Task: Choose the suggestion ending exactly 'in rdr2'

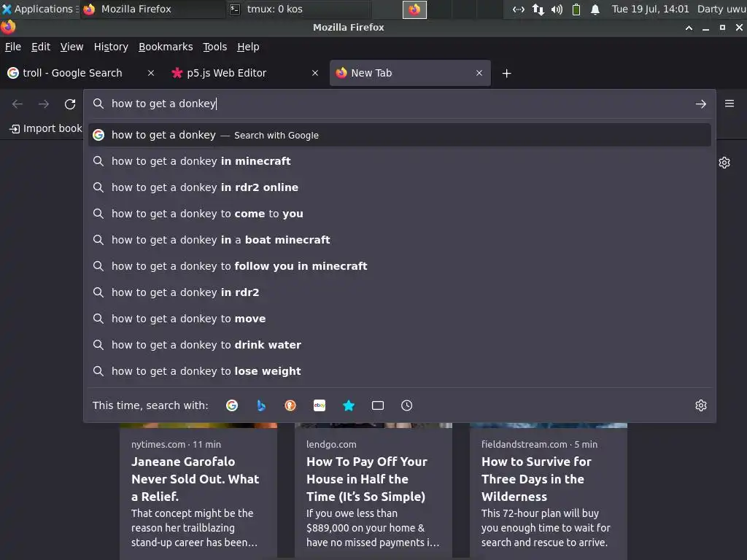Action: pos(399,292)
